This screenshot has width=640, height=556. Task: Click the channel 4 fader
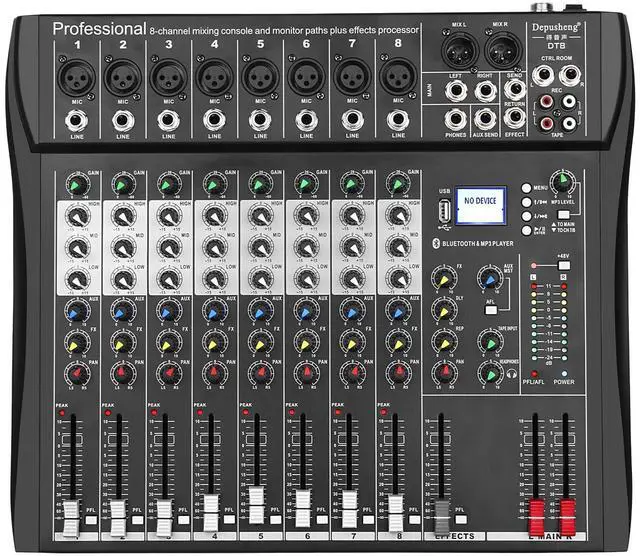[x=211, y=512]
